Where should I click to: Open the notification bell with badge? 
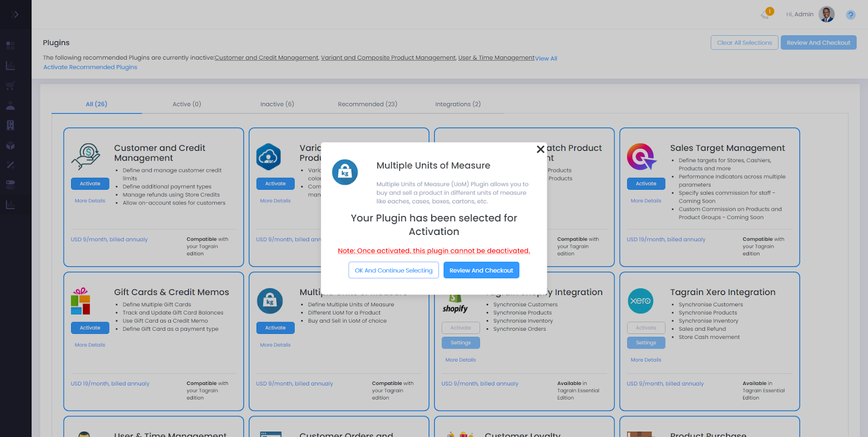[x=765, y=15]
